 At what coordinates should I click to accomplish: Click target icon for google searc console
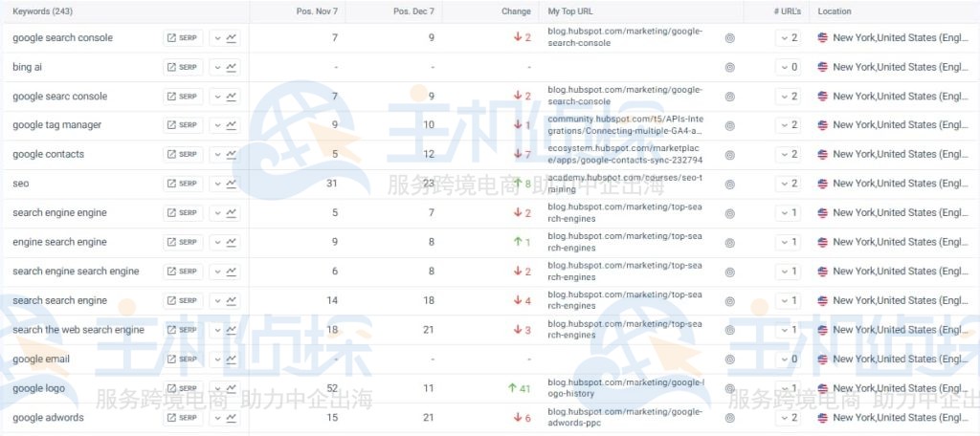[x=729, y=97]
